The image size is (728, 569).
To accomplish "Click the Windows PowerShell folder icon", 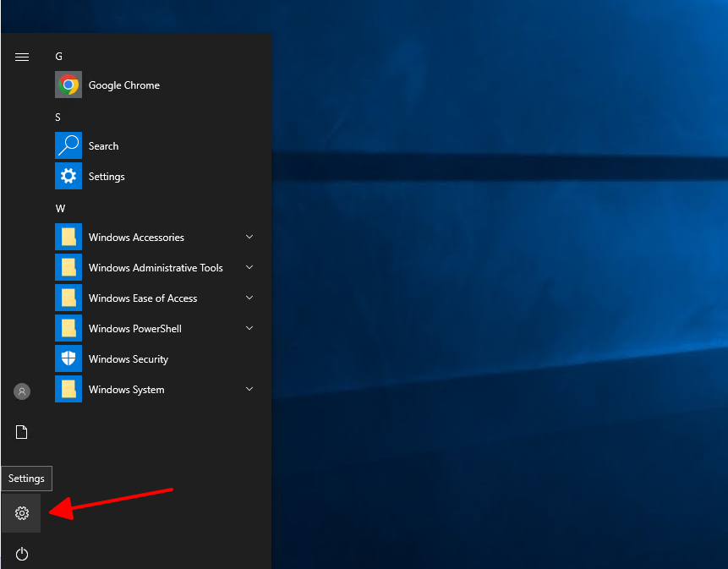I will (x=68, y=329).
